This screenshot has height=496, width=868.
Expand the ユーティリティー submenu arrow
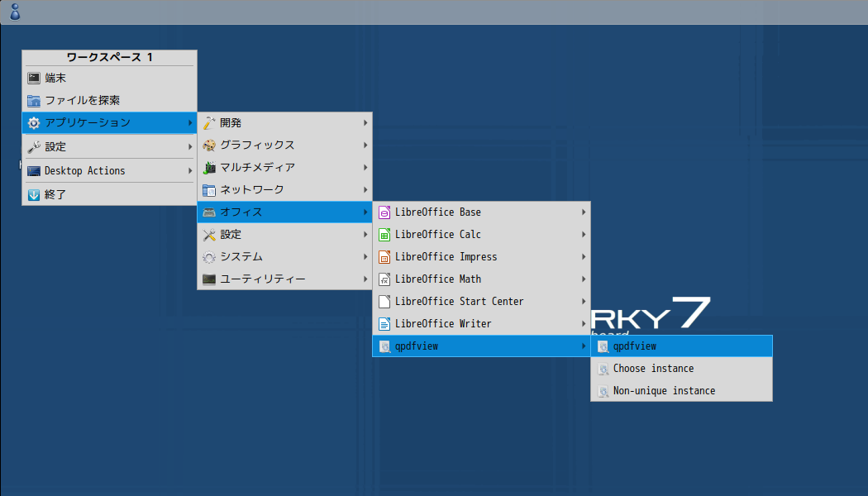click(365, 279)
